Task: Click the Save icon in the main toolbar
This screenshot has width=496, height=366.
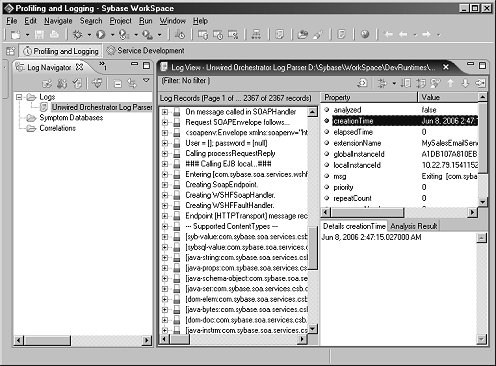Action: (39, 34)
